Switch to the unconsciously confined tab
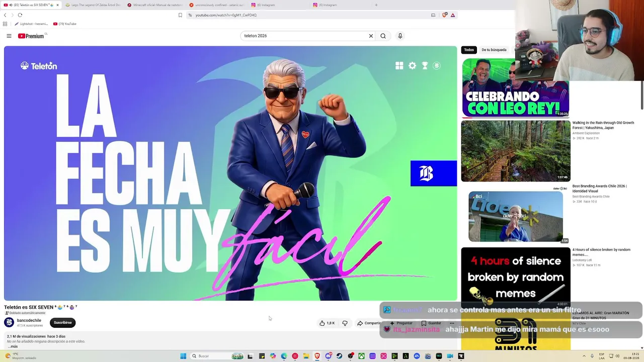 pos(216,5)
